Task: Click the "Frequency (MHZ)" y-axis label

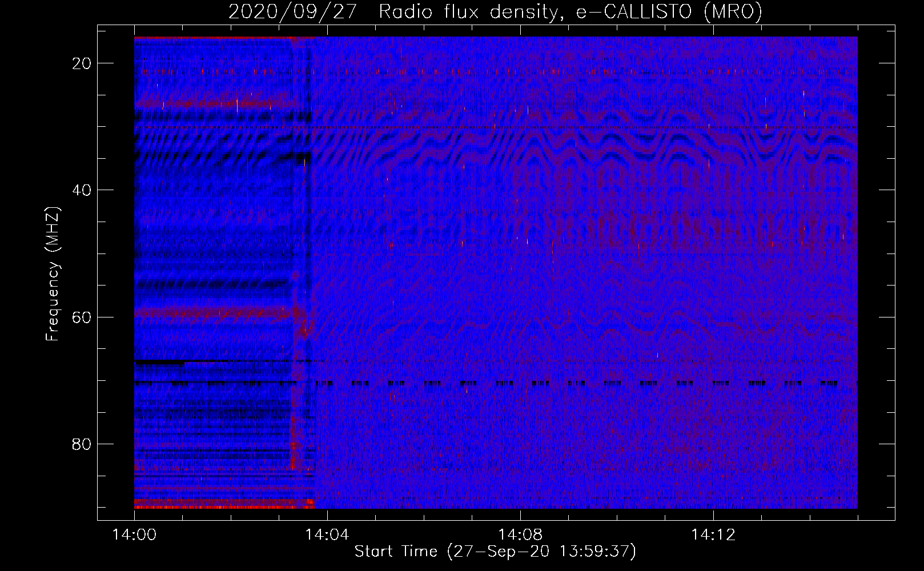Action: tap(53, 274)
